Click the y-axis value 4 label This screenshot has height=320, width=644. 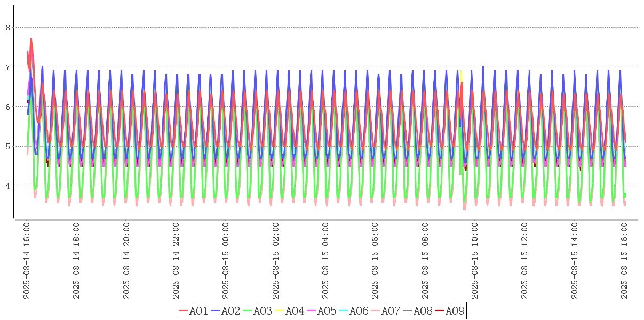tap(7, 186)
